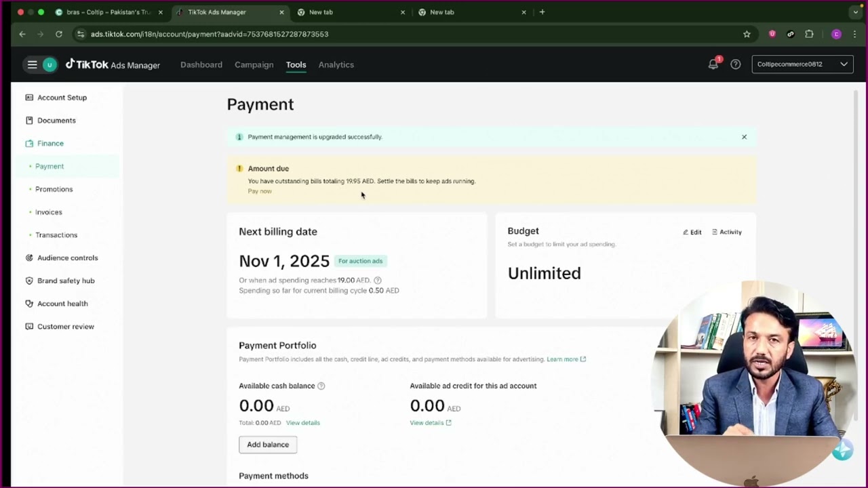Select Payment under Finance

click(50, 167)
